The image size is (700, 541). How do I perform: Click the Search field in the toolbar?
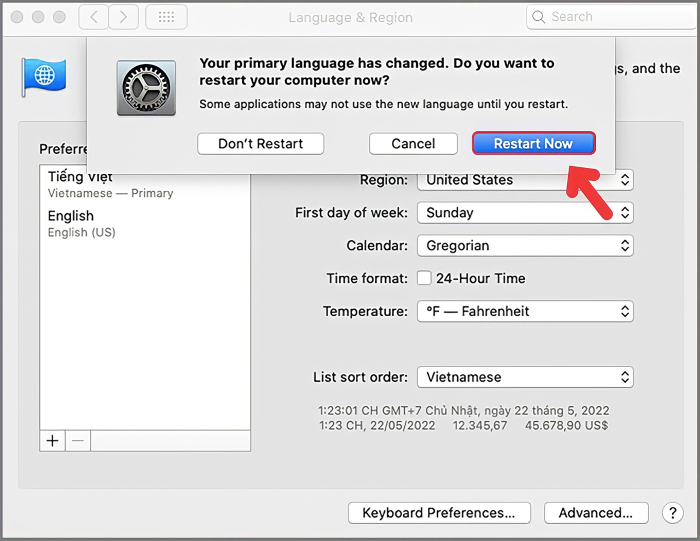[606, 17]
